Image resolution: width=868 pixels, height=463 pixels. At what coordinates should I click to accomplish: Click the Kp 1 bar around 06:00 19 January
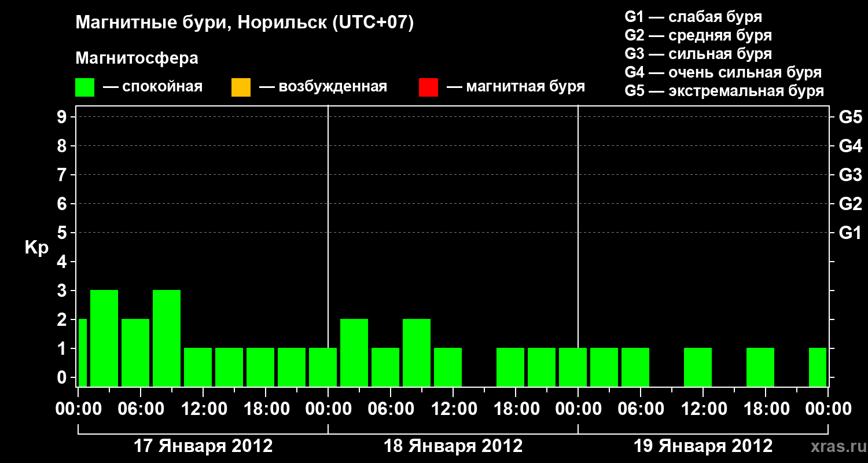coord(635,367)
